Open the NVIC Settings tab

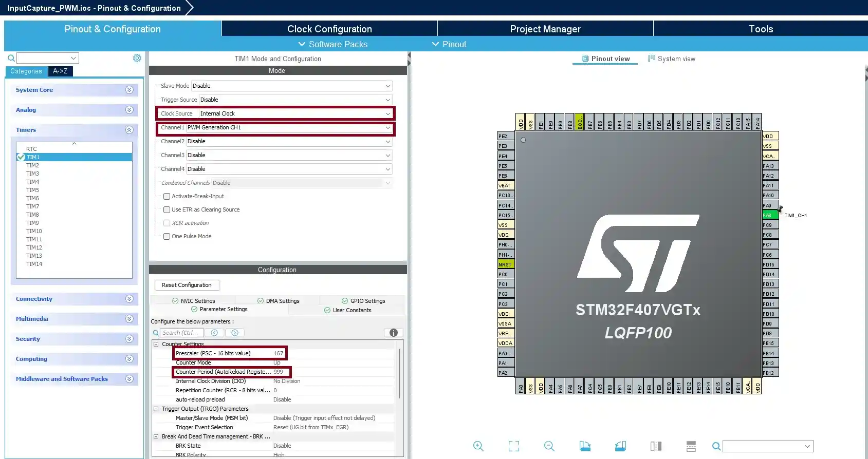193,301
